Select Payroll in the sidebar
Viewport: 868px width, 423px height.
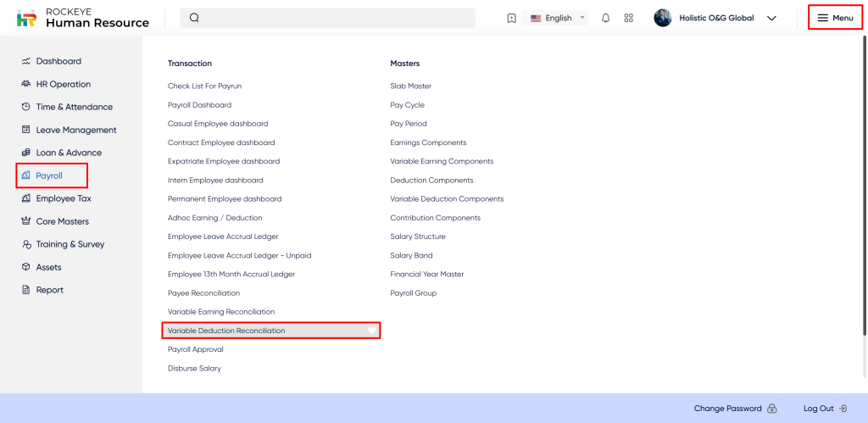[49, 175]
